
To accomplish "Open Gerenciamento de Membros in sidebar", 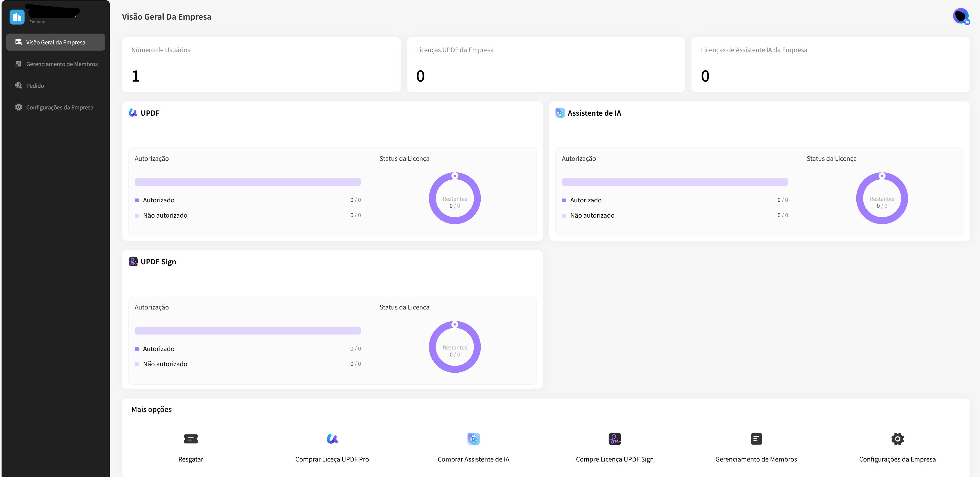I will point(56,64).
